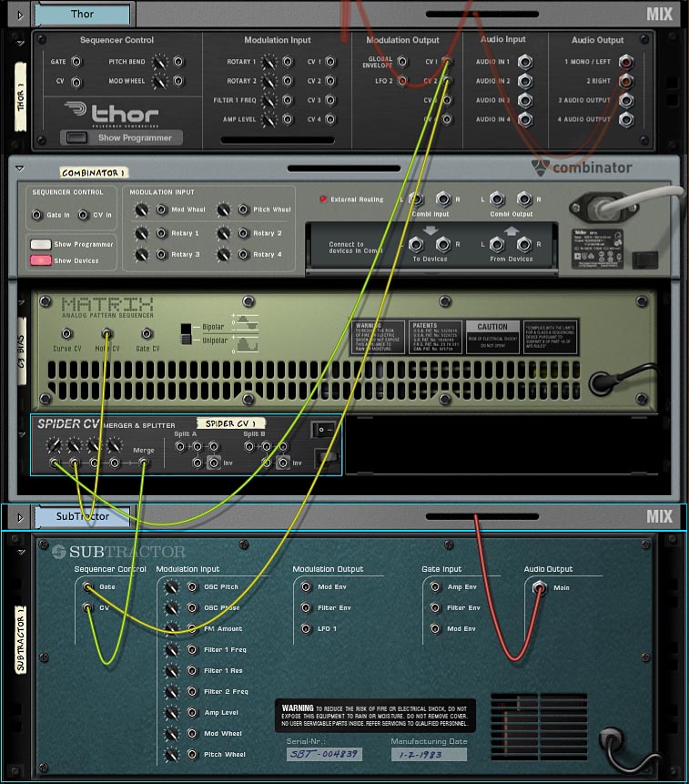Screen dimensions: 689x784
Task: Select the Thor mix channel name label
Action: point(83,14)
